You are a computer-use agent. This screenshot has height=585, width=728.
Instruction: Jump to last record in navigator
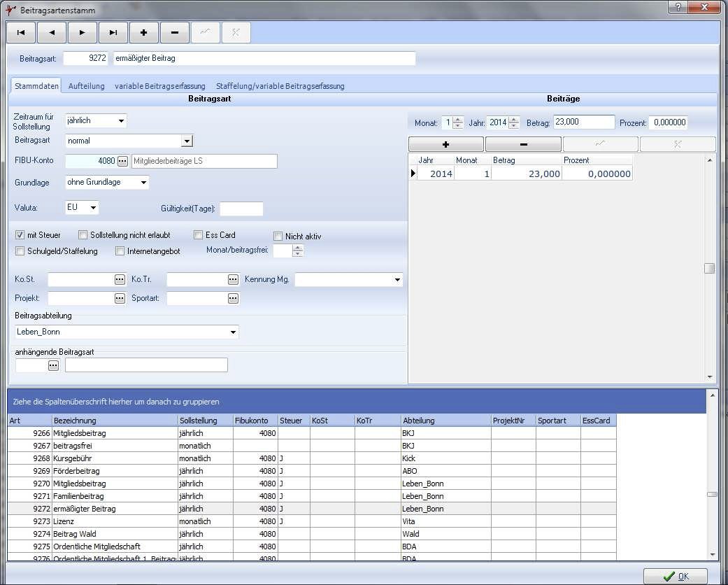[x=113, y=32]
